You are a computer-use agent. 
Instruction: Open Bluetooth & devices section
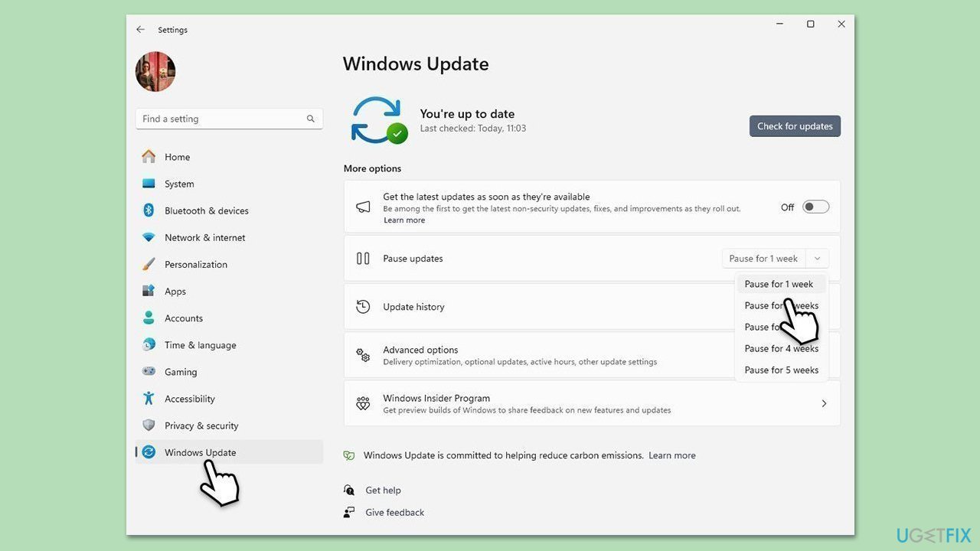207,210
